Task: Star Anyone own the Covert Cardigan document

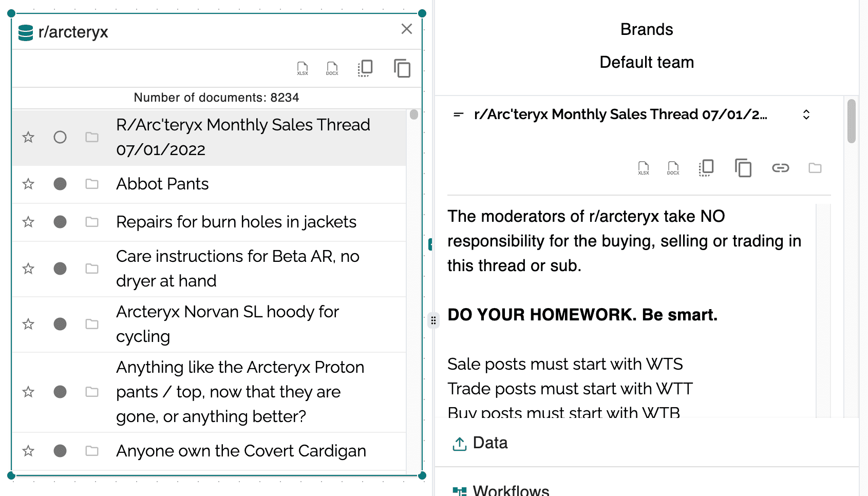Action: click(28, 451)
